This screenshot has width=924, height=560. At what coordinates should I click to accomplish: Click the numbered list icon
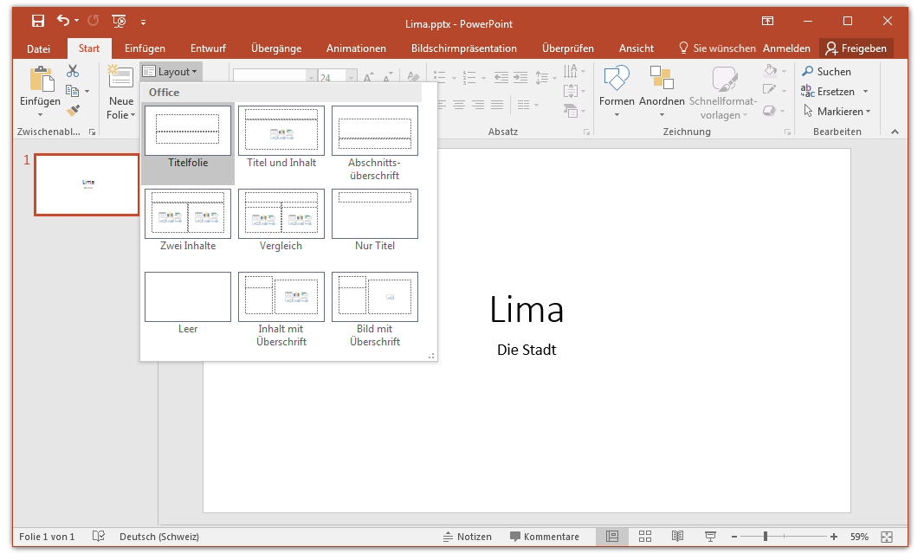pyautogui.click(x=469, y=76)
